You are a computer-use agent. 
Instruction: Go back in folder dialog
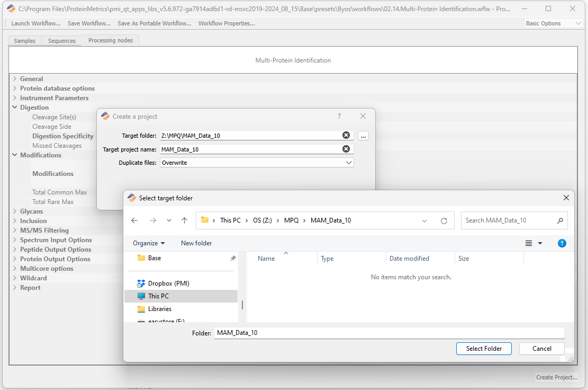[134, 220]
